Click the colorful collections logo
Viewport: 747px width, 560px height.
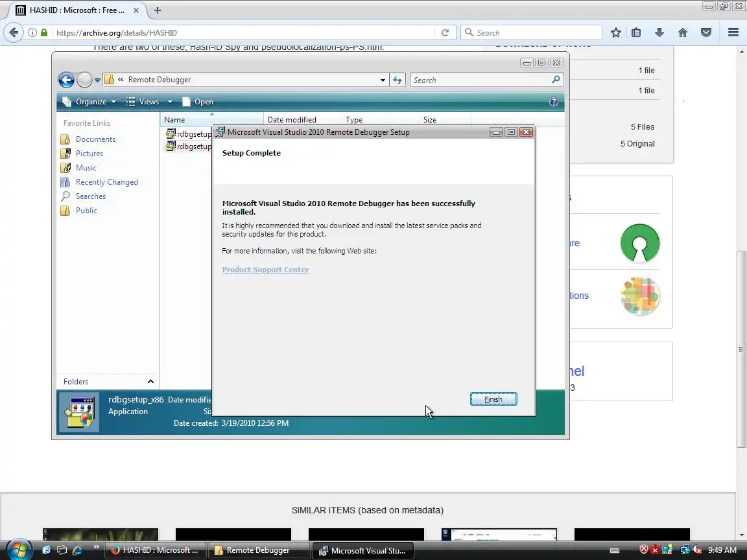[640, 296]
